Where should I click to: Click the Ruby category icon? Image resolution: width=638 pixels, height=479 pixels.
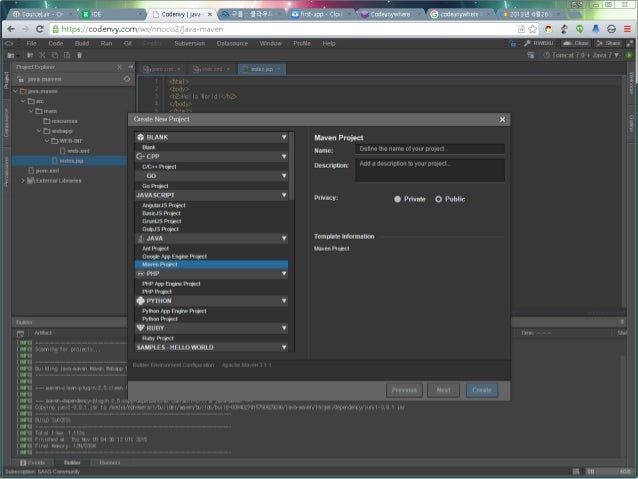[x=141, y=327]
